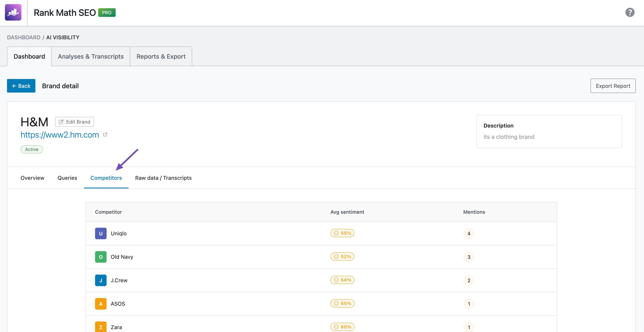
Task: Click the ASOS A avatar icon
Action: (101, 304)
